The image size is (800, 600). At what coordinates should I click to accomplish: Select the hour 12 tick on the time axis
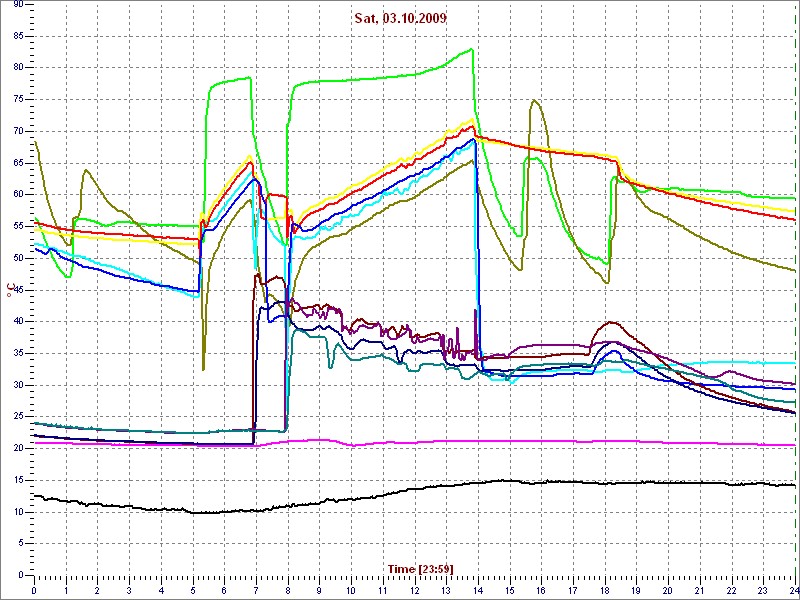coord(414,591)
